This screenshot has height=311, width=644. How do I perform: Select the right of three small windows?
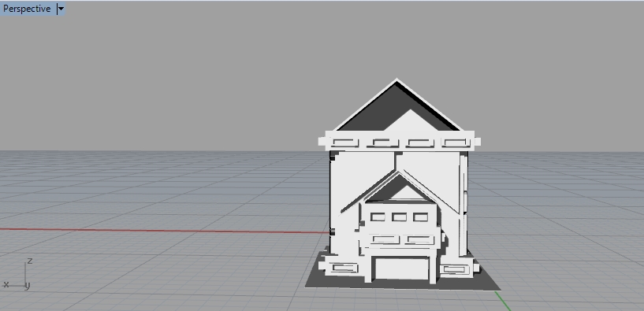pos(421,217)
